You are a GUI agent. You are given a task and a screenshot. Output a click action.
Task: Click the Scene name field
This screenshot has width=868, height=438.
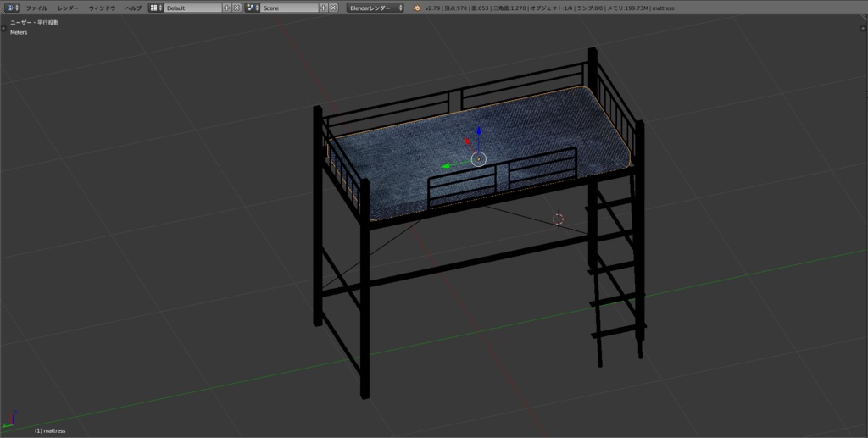[290, 8]
